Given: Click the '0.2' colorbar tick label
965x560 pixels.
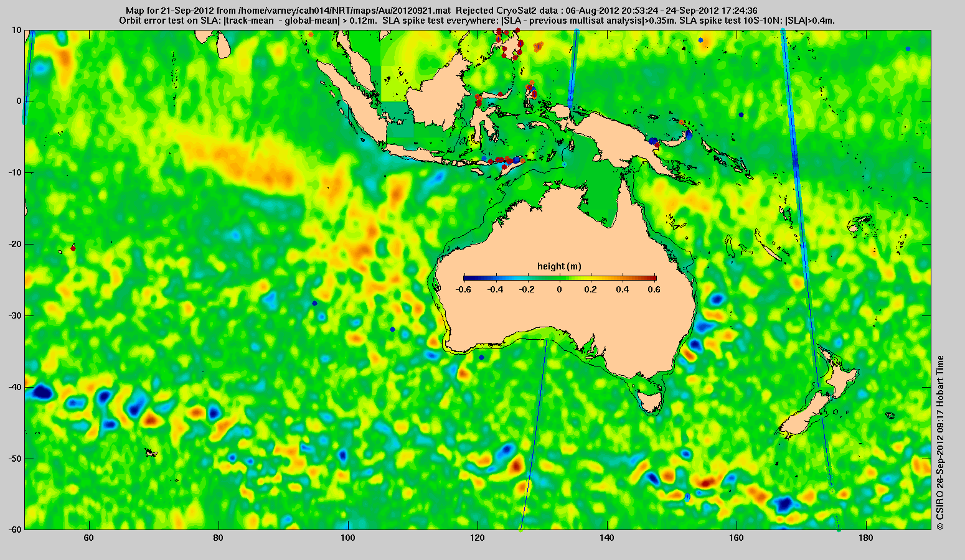Looking at the screenshot, I should coord(592,289).
